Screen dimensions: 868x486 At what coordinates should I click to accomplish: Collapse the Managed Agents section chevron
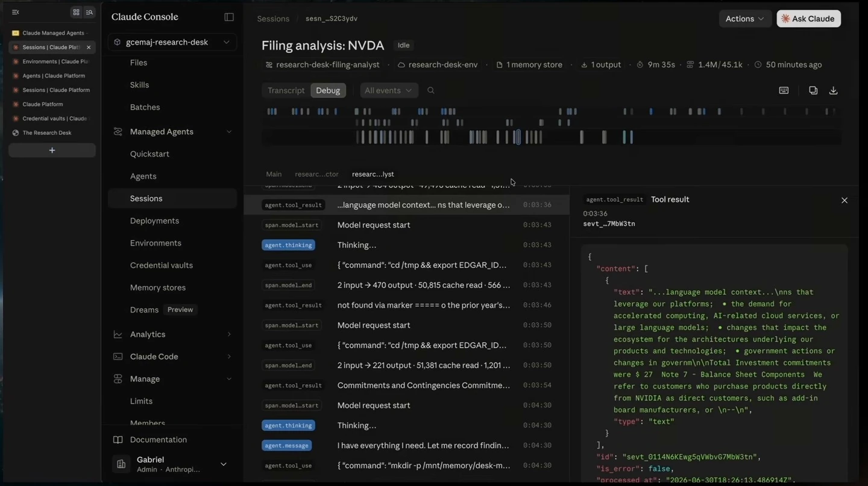229,132
